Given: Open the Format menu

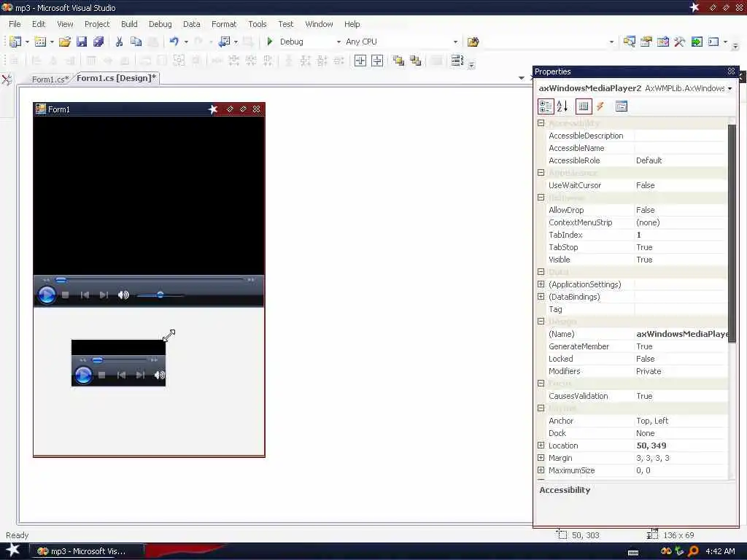Looking at the screenshot, I should click(x=224, y=24).
